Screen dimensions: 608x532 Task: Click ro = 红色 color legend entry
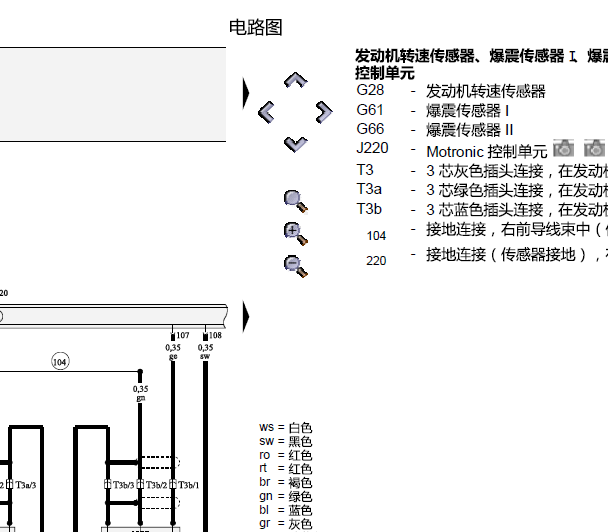[286, 455]
